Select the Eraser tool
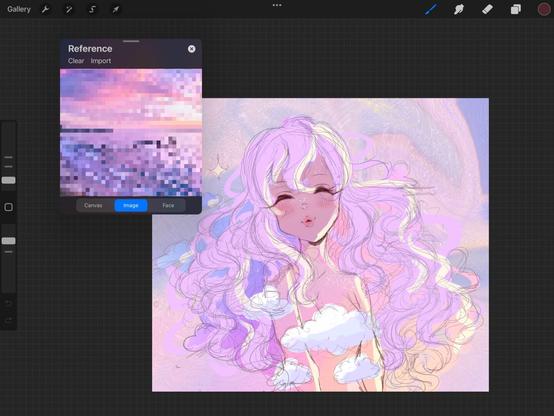Viewport: 554px width, 416px height. pyautogui.click(x=487, y=9)
